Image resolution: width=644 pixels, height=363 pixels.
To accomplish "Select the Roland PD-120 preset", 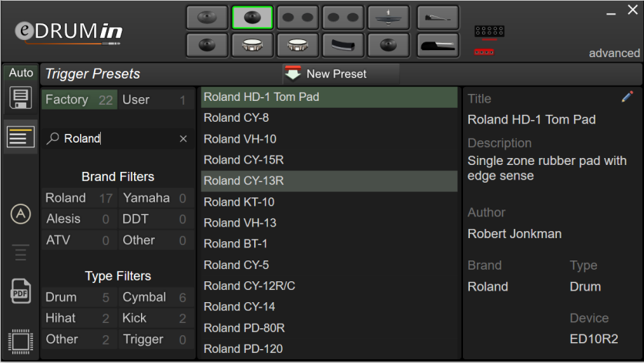I will click(x=329, y=349).
